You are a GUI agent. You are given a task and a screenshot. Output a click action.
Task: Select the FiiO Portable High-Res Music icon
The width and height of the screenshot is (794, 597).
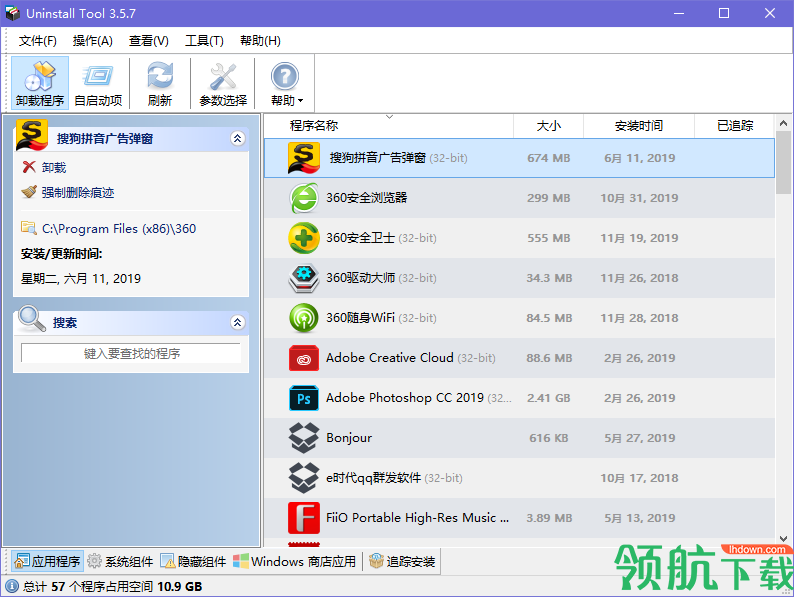304,518
